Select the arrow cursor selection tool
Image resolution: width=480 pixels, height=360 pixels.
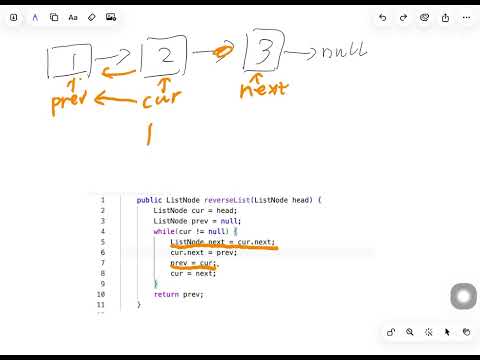tap(447, 332)
